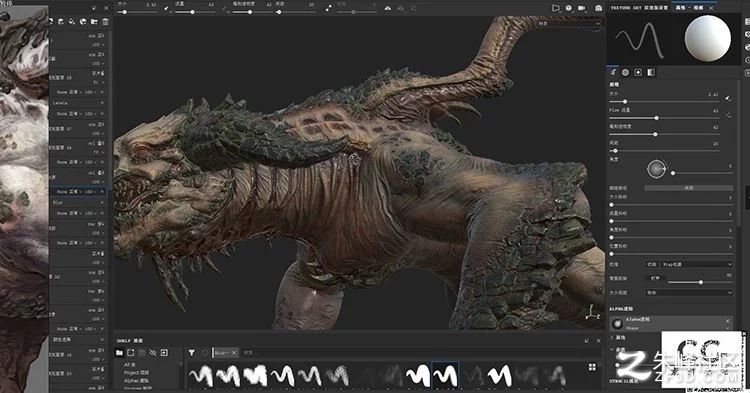Select the Material half-tone tab icon in properties
Screen dimensions: 750x393
651,72
